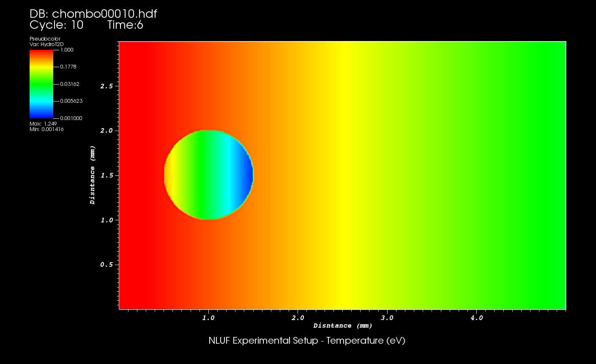Click the pseudocolor legend color bar
The image size is (596, 364).
[x=41, y=84]
